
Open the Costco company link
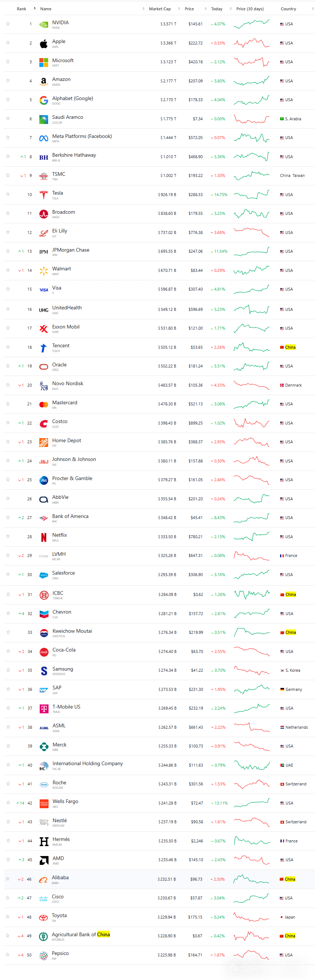click(x=60, y=422)
